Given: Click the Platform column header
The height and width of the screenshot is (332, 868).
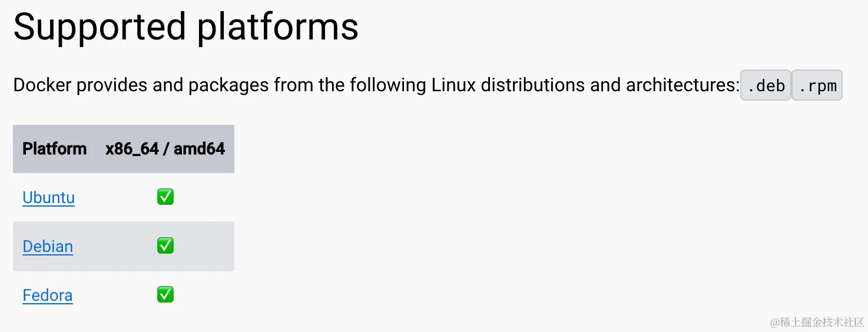Looking at the screenshot, I should [54, 149].
